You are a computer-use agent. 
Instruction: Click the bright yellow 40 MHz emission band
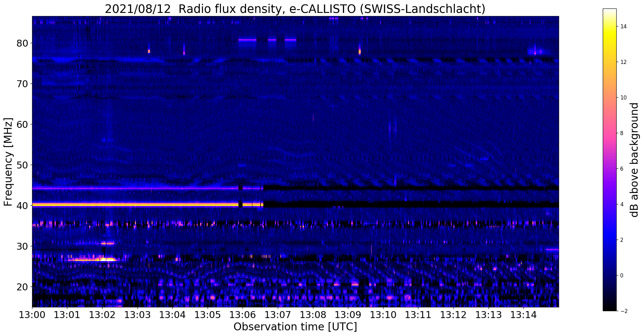pos(148,204)
